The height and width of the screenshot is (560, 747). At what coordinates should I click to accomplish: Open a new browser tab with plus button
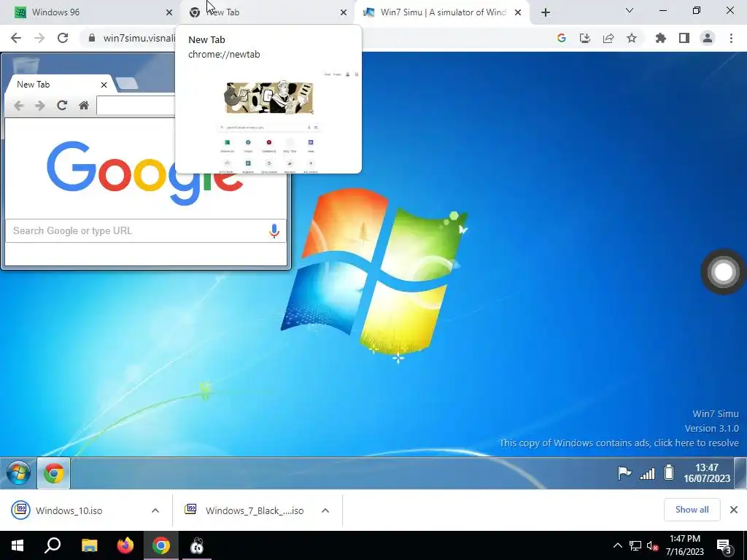[546, 12]
